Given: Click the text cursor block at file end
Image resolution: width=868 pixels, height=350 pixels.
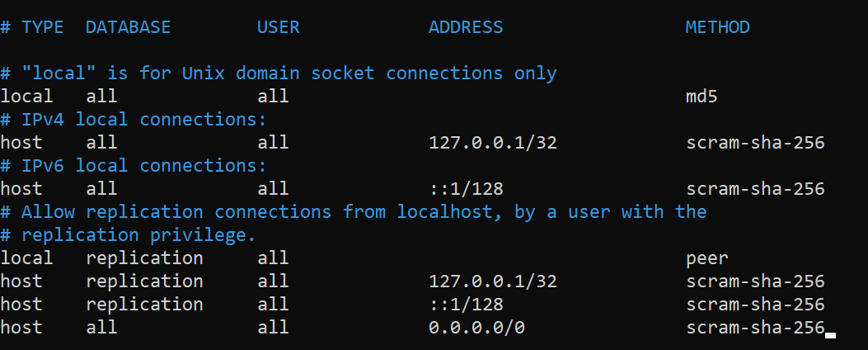Looking at the screenshot, I should tap(830, 335).
